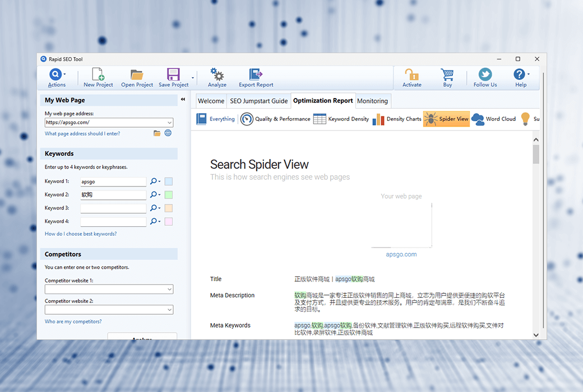Save Project with the floppy icon
The height and width of the screenshot is (392, 583).
[173, 74]
